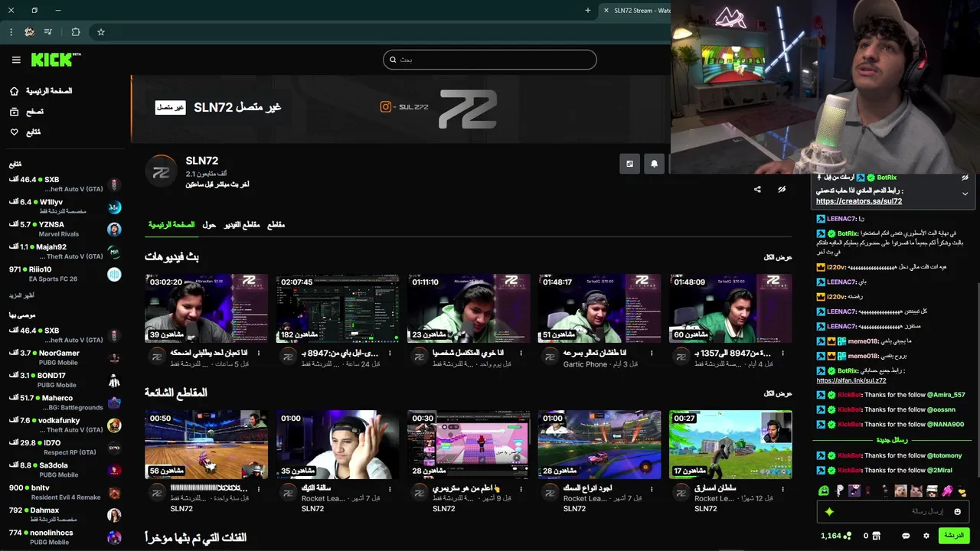Image resolution: width=980 pixels, height=551 pixels.
Task: Select the channel's الصفحة الرئيسية tab
Action: point(171,225)
